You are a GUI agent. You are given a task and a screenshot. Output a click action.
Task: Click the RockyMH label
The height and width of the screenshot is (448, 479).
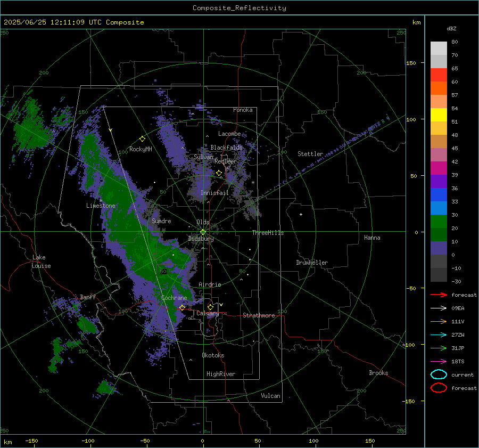tap(141, 149)
